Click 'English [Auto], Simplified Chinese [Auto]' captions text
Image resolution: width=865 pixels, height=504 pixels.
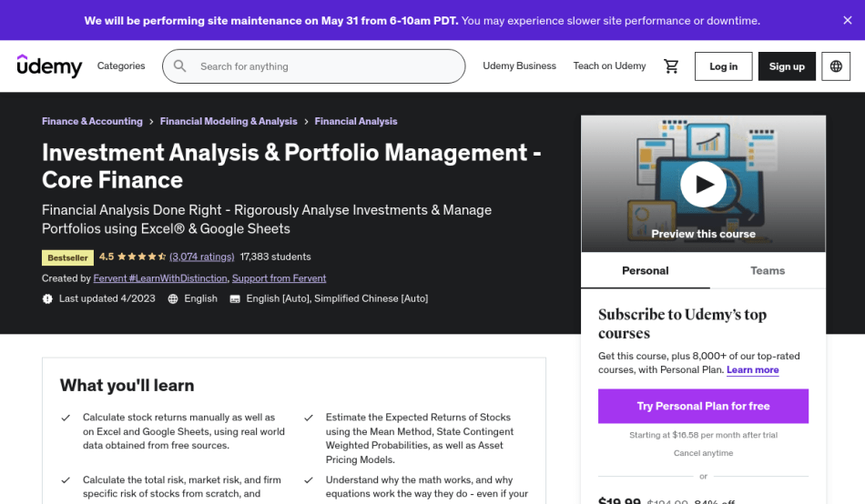click(x=337, y=298)
